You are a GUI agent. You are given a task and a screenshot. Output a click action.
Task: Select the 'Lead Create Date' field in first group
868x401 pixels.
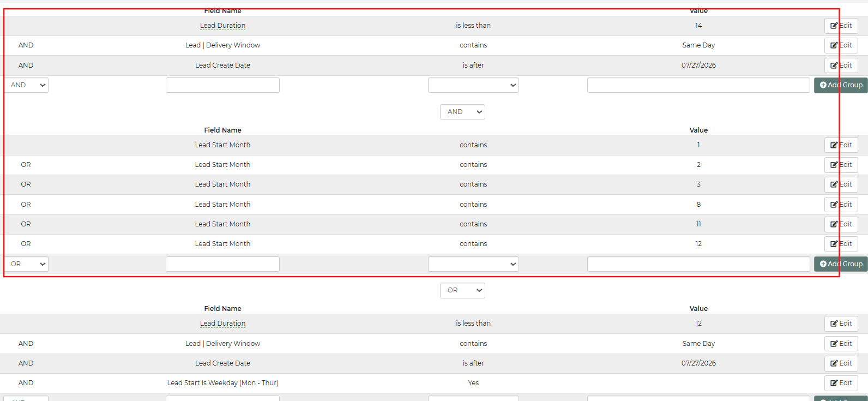pos(222,65)
